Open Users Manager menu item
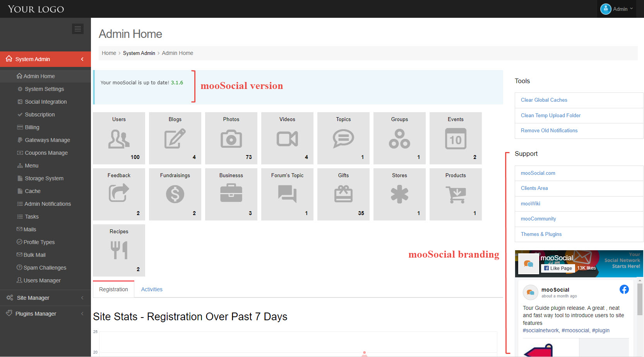The height and width of the screenshot is (357, 644). click(x=45, y=280)
